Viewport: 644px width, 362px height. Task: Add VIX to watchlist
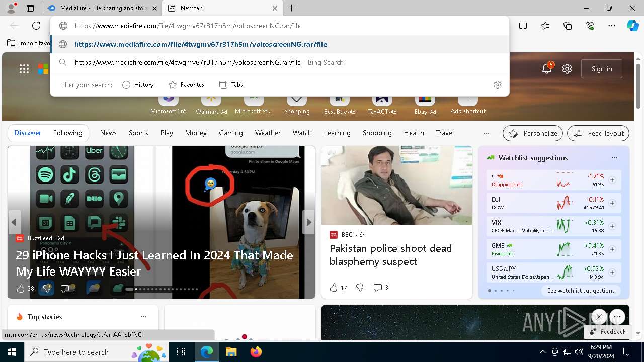pos(612,226)
